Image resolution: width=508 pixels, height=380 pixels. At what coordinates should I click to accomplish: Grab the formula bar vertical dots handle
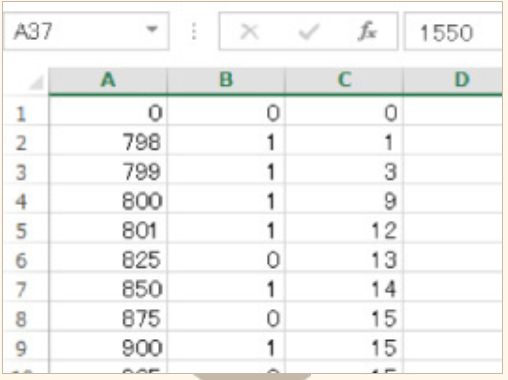[x=194, y=31]
